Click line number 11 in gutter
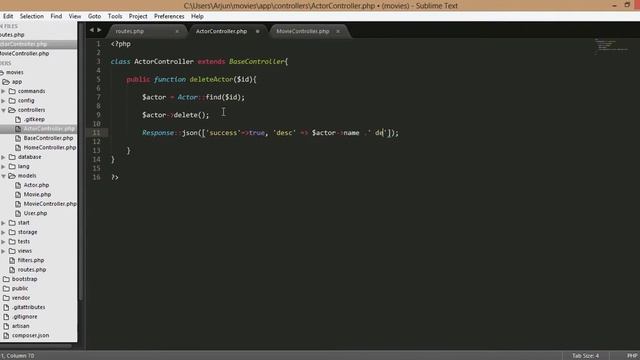Viewport: 640px width, 360px height. (96, 133)
